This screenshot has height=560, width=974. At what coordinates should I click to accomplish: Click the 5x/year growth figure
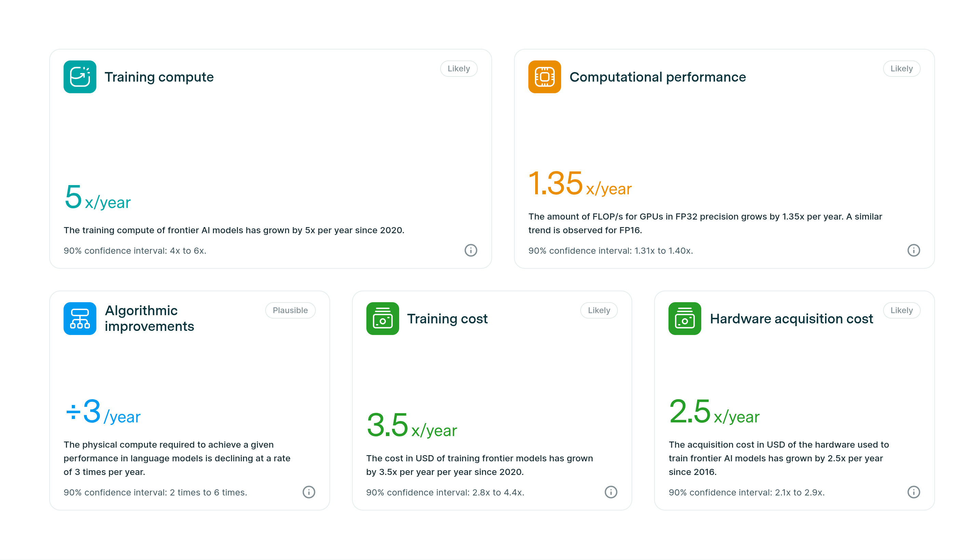tap(97, 198)
